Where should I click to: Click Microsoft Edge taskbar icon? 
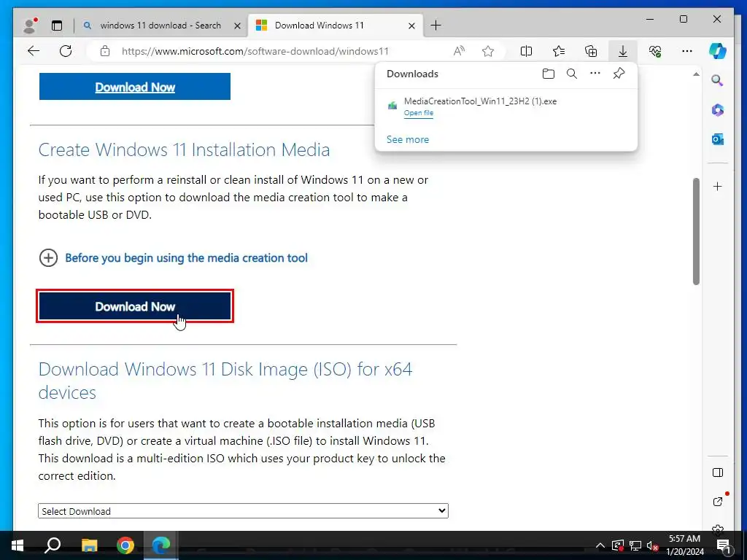(161, 545)
